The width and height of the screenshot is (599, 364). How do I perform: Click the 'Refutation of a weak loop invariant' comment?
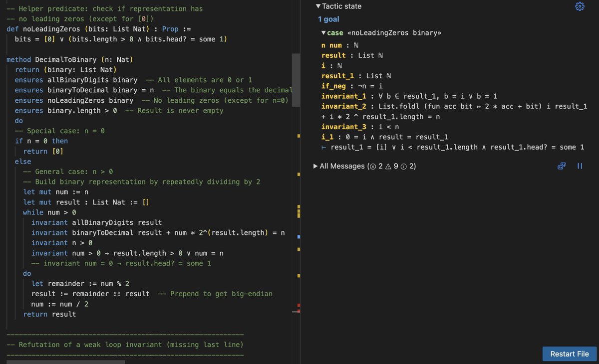coord(125,345)
